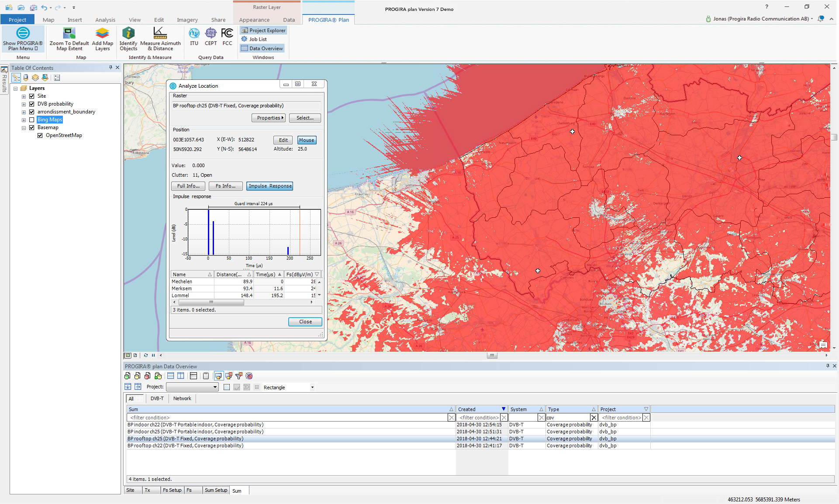839x504 pixels.
Task: Click the open project icon in quick access bar
Action: (21, 7)
